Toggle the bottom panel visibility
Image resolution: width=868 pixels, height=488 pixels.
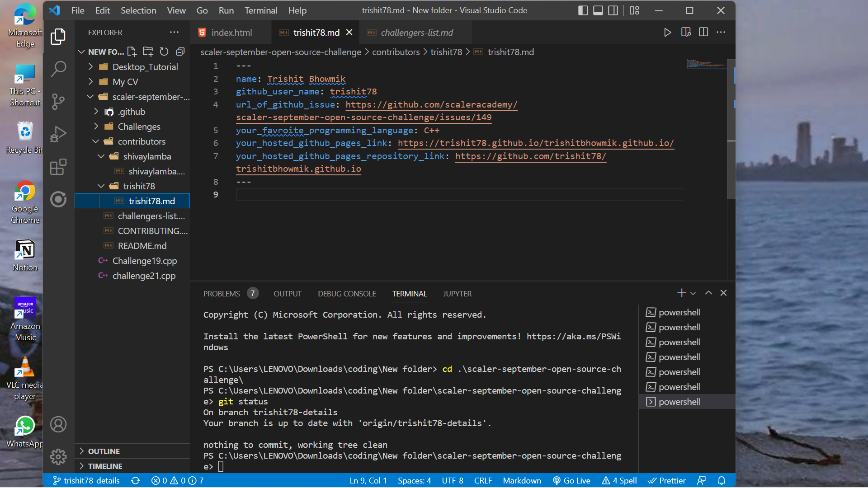click(x=598, y=10)
